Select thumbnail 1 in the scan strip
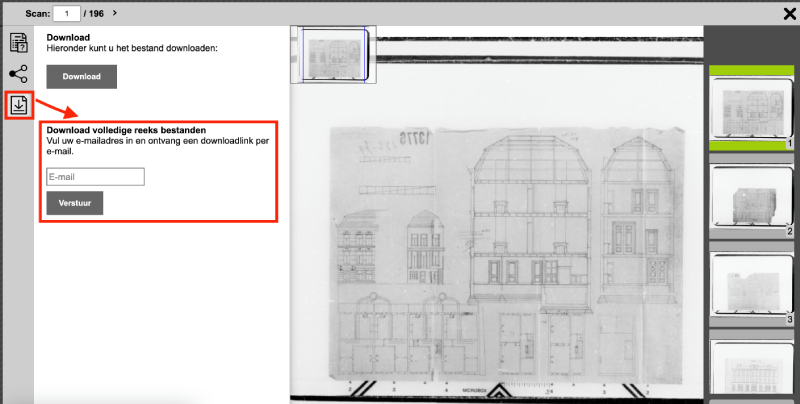800x404 pixels. point(751,108)
